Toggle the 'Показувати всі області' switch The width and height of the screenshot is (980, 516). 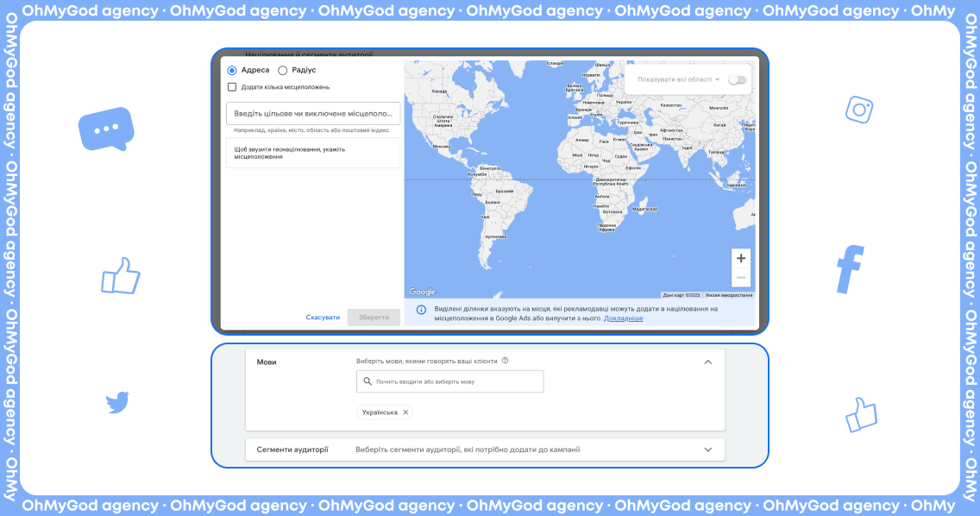737,79
